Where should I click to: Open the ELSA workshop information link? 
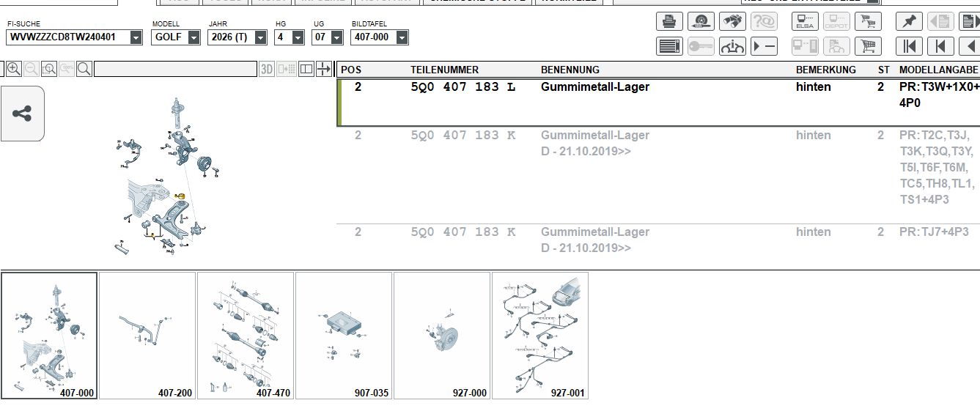coord(805,22)
